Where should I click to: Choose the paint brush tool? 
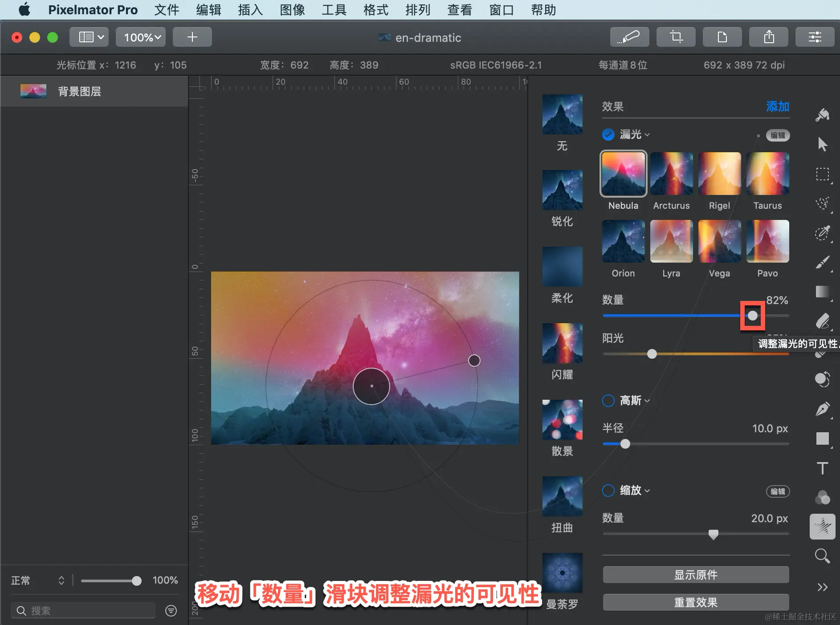click(x=822, y=262)
